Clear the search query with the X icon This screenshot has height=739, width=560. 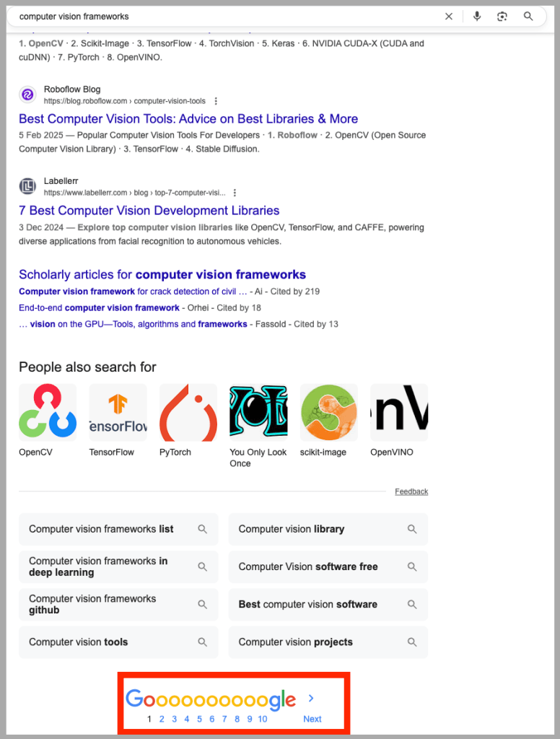449,16
